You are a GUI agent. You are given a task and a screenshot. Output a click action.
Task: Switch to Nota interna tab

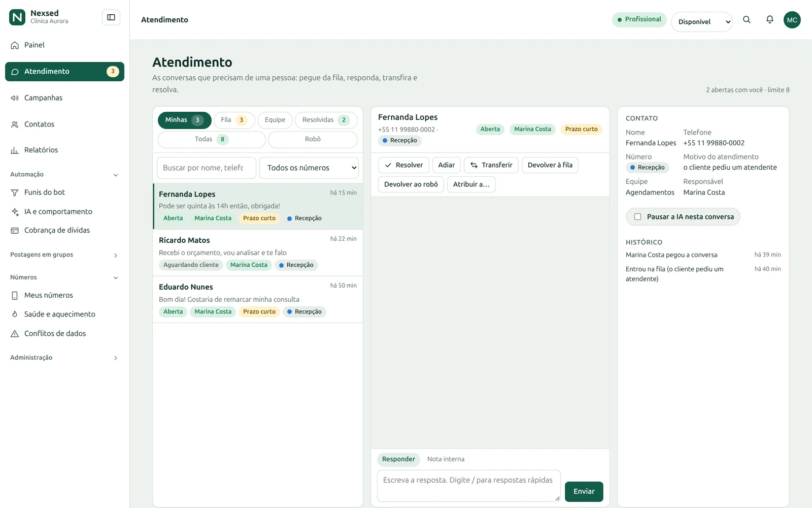[x=446, y=459]
